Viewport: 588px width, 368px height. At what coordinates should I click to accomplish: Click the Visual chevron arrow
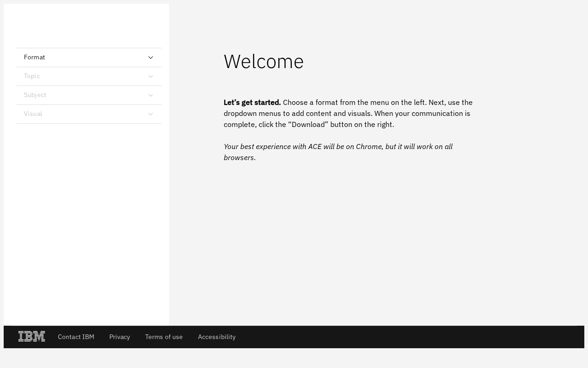(x=151, y=114)
